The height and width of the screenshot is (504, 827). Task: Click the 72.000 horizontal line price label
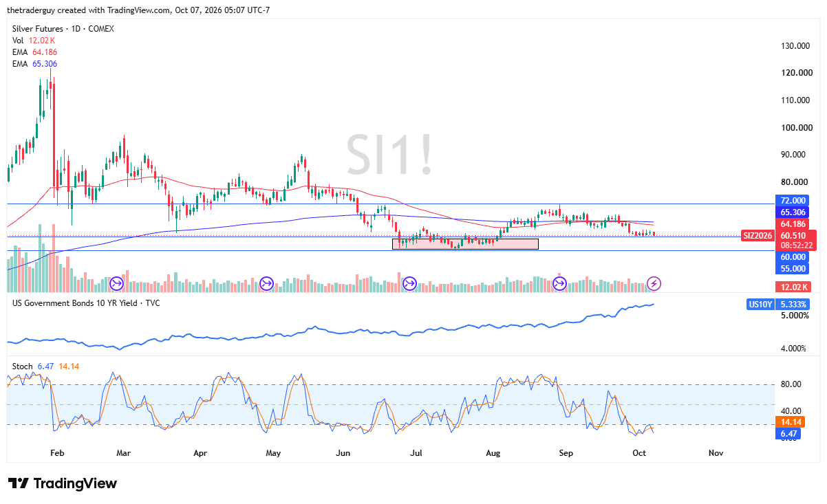[x=791, y=200]
